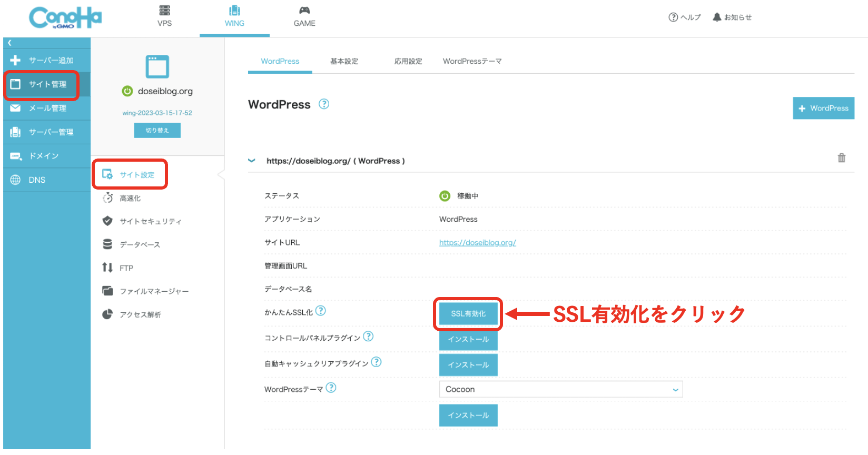Click the DNS globe icon
Viewport: 868px width, 455px height.
pos(15,180)
